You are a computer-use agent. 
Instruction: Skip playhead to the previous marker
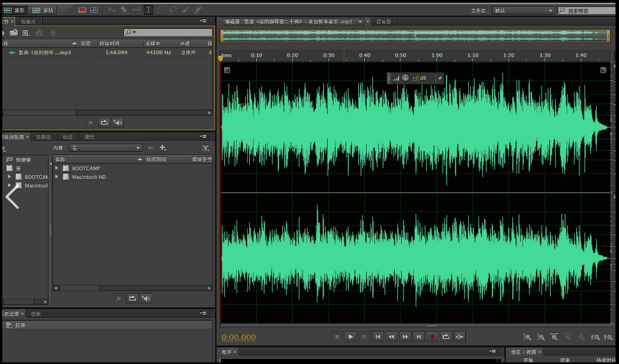[378, 337]
